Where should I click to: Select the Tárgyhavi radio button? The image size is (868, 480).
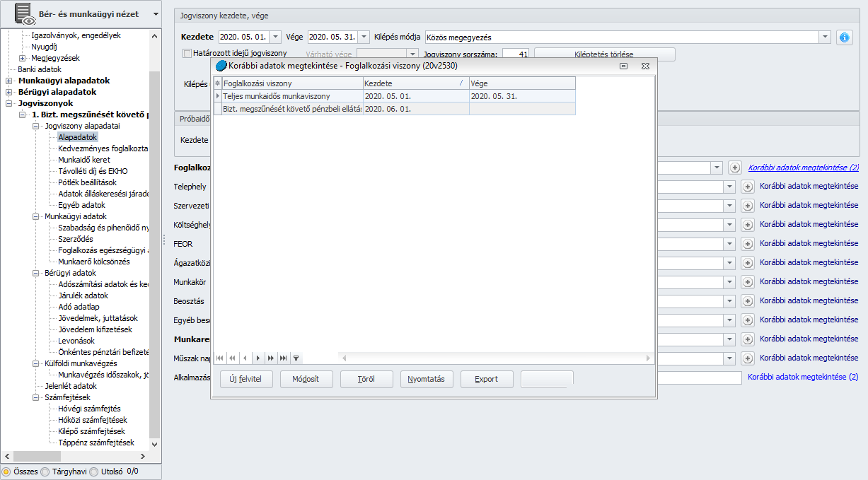[x=45, y=472]
